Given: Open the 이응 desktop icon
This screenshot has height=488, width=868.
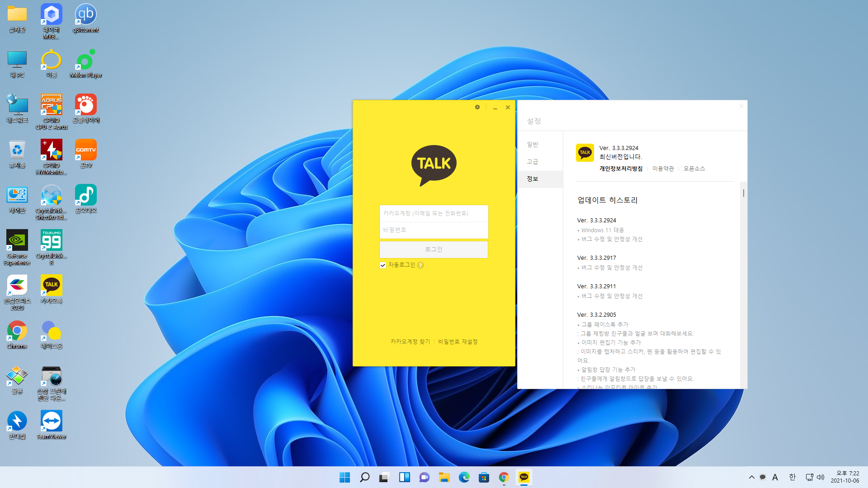Looking at the screenshot, I should pyautogui.click(x=52, y=63).
